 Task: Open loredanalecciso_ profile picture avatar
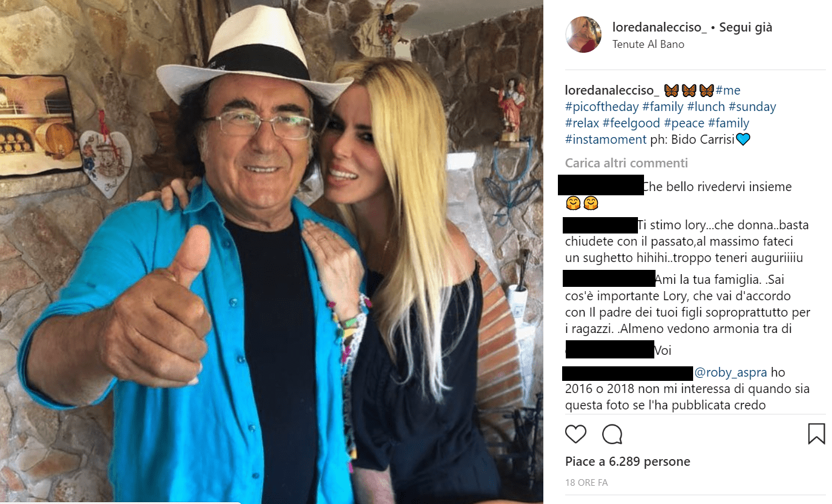[x=583, y=35]
